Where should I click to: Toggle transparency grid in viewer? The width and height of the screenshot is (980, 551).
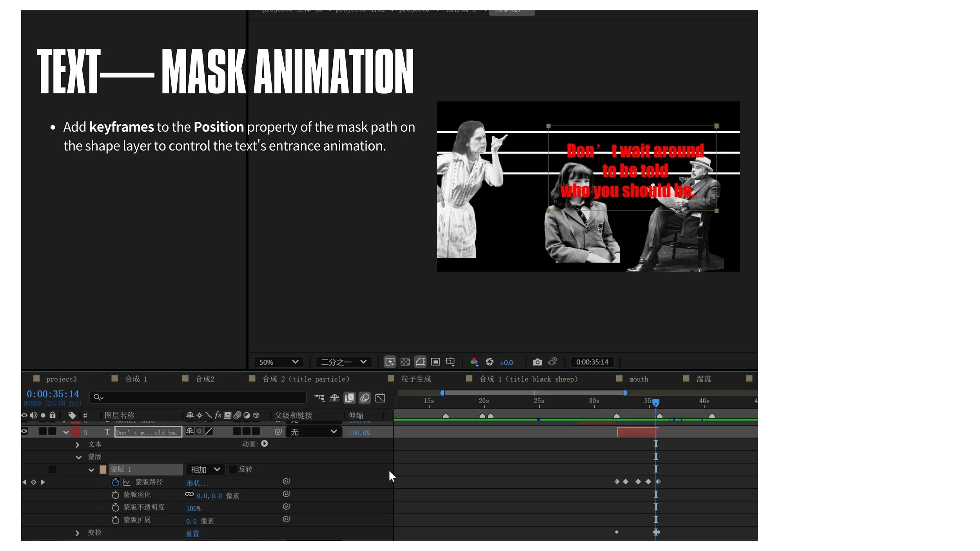click(x=405, y=362)
